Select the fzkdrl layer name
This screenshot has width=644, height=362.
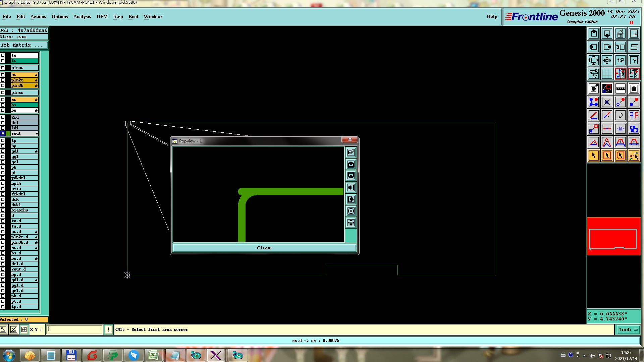click(24, 194)
